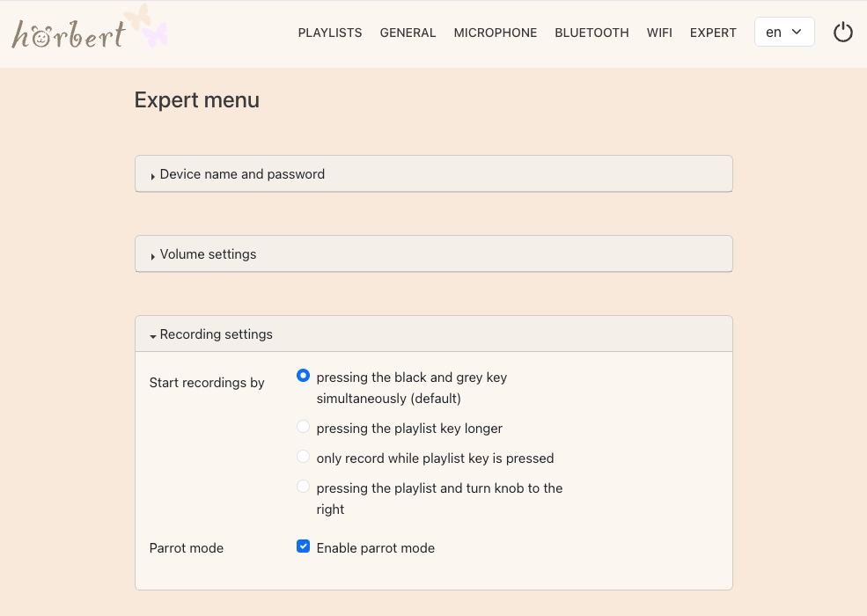The width and height of the screenshot is (867, 616).
Task: Click the butterfly graphic beside the logo
Action: coord(146,26)
